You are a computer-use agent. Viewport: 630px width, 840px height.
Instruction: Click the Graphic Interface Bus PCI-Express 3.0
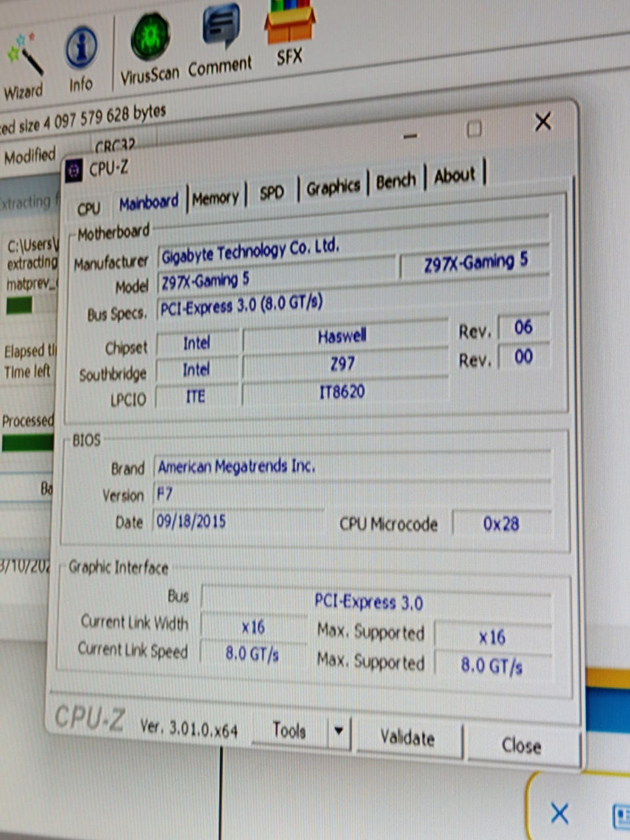coord(375,600)
